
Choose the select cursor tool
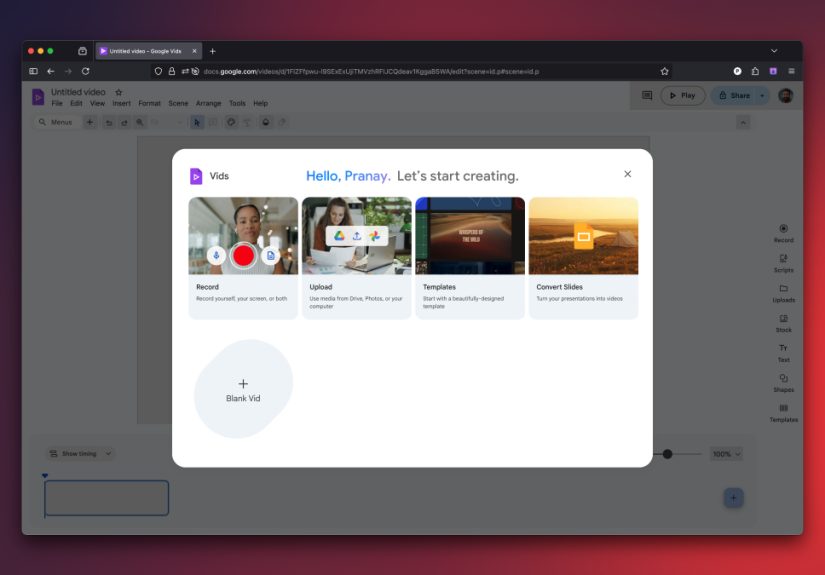pyautogui.click(x=197, y=123)
